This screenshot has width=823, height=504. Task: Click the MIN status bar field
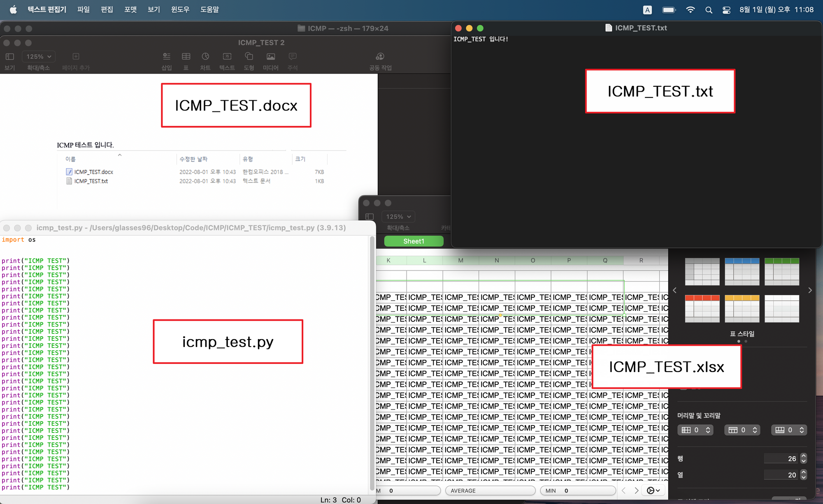point(578,490)
